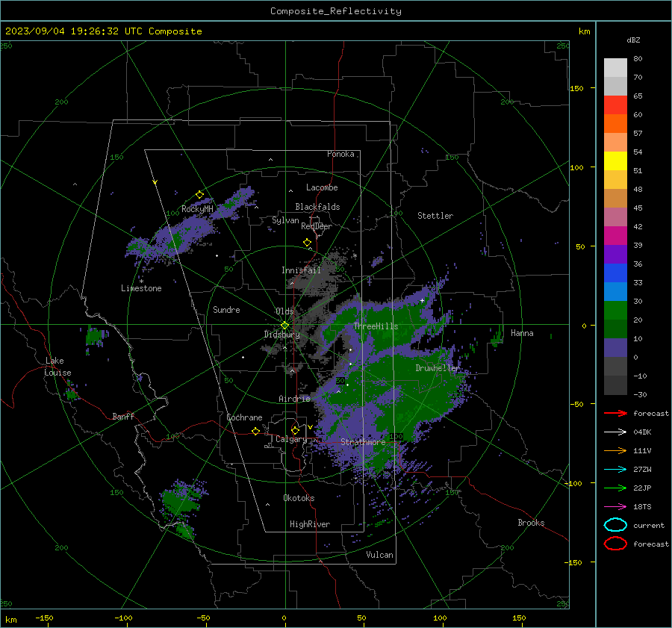The width and height of the screenshot is (672, 628).
Task: Click the Sylvan label
Action: [285, 220]
